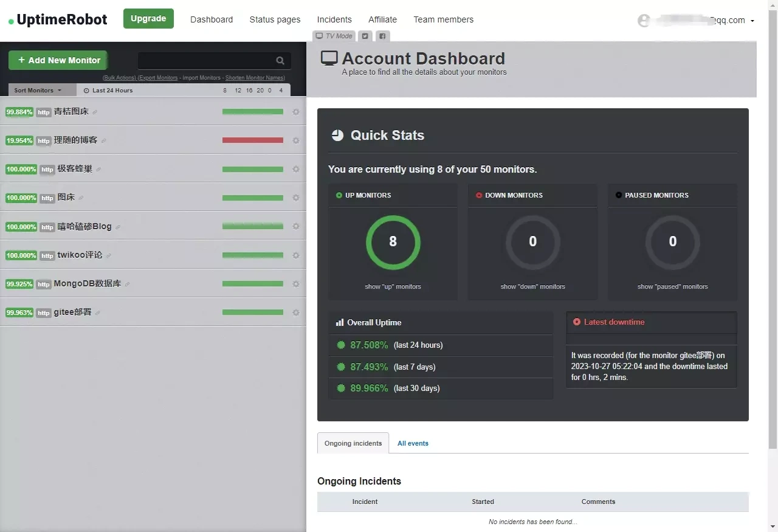Open Incidents in top navigation

click(x=334, y=19)
